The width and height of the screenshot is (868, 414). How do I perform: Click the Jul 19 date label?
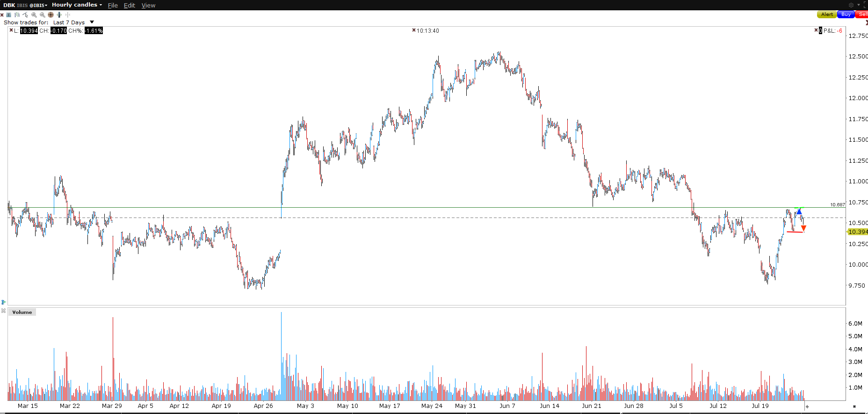pos(760,406)
